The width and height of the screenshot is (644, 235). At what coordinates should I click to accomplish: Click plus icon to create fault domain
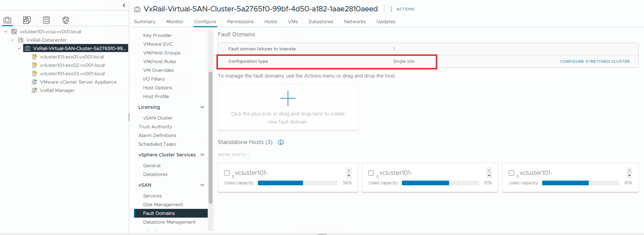(288, 98)
